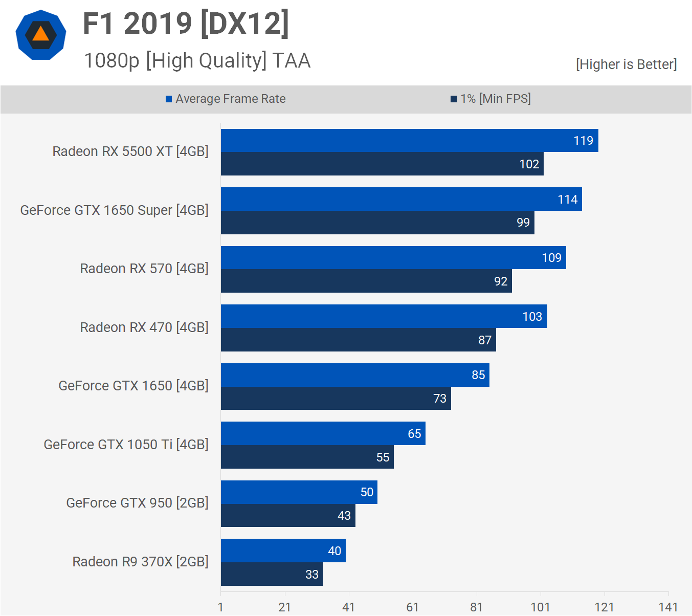Click the 1% [Min FPS] legend swatch

click(454, 99)
